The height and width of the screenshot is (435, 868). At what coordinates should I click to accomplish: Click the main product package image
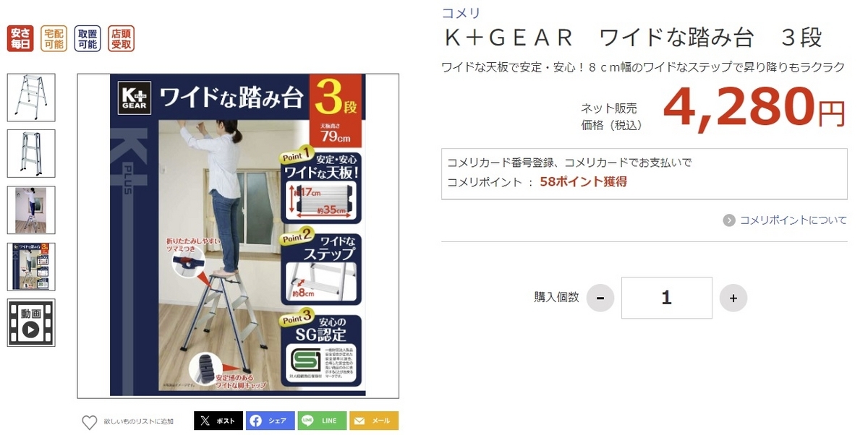click(x=238, y=236)
